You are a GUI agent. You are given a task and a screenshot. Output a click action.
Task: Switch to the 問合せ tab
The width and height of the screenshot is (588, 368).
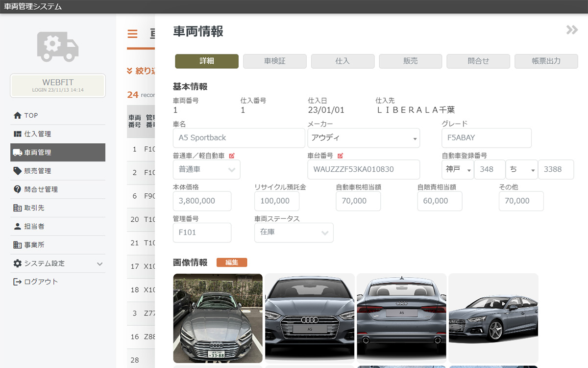478,61
